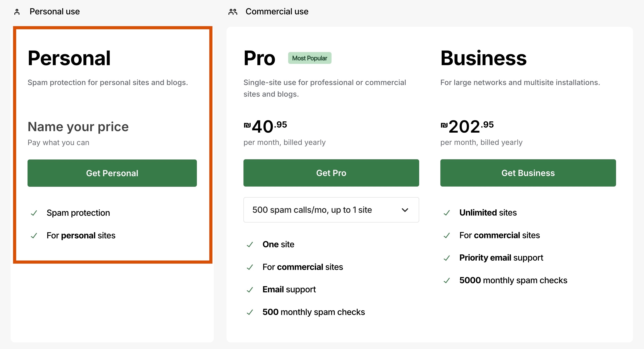
Task: Click the Get Personal button
Action: click(x=112, y=173)
